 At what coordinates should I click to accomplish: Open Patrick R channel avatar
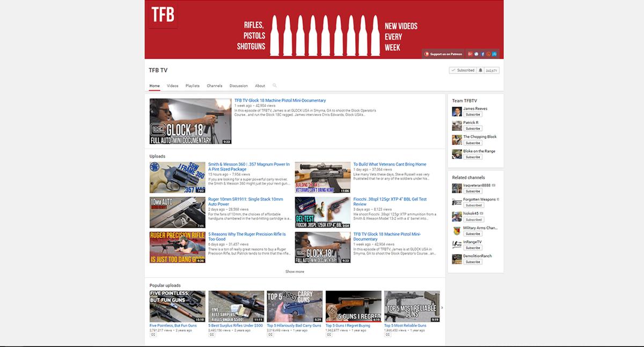coord(457,125)
